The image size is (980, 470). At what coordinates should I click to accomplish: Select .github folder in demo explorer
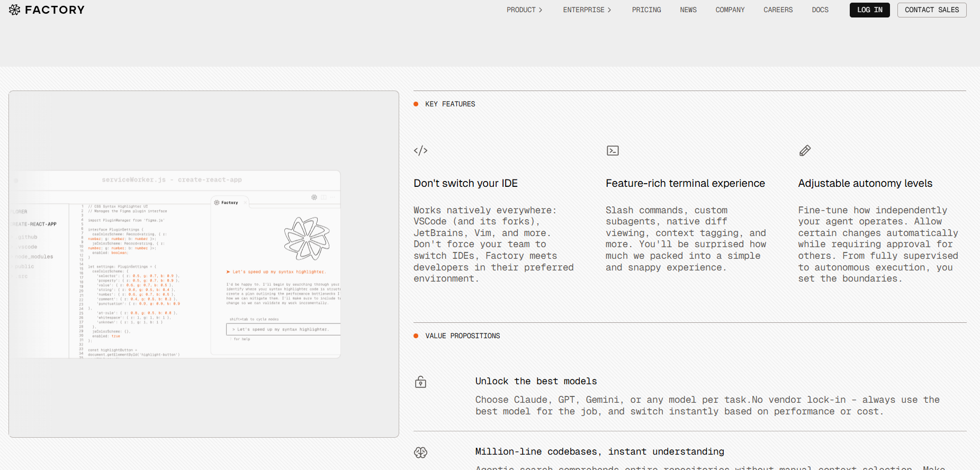pos(26,237)
